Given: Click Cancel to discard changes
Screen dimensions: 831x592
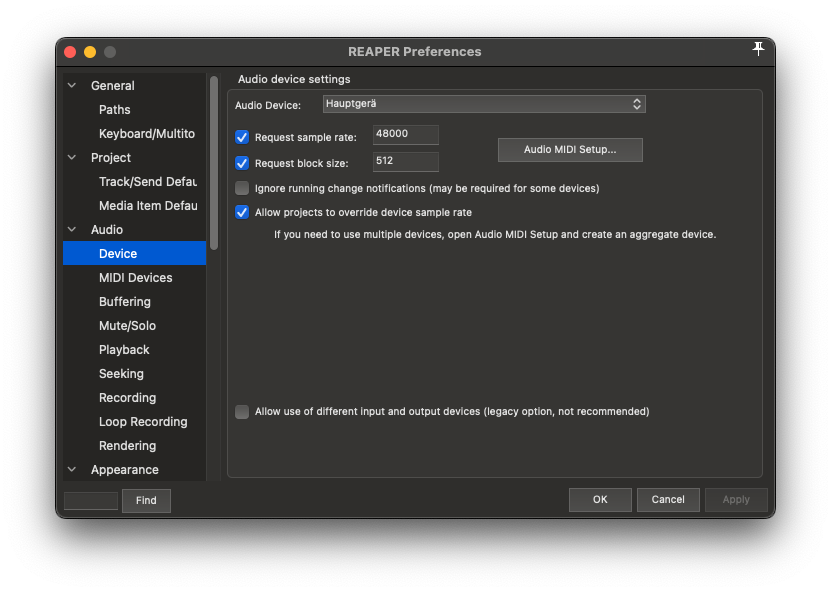Looking at the screenshot, I should [x=668, y=500].
